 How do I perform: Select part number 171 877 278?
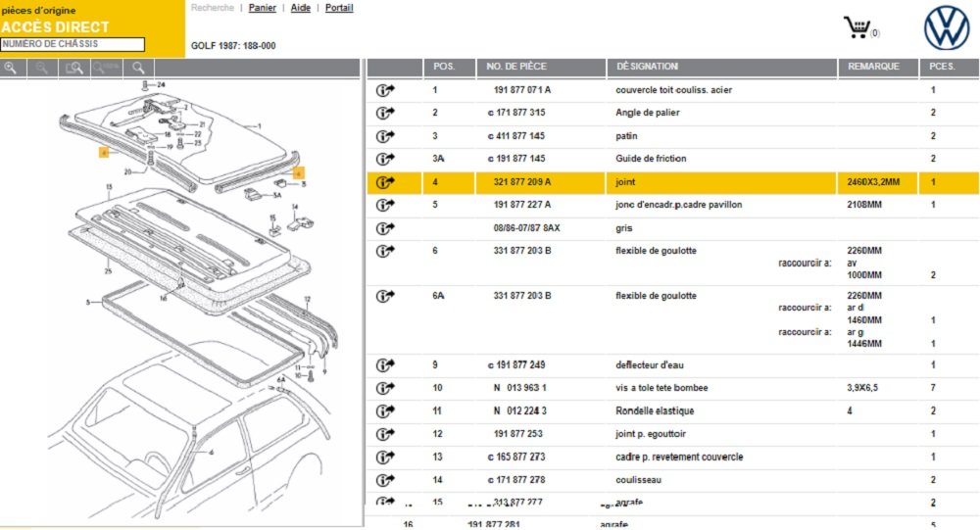tap(520, 480)
